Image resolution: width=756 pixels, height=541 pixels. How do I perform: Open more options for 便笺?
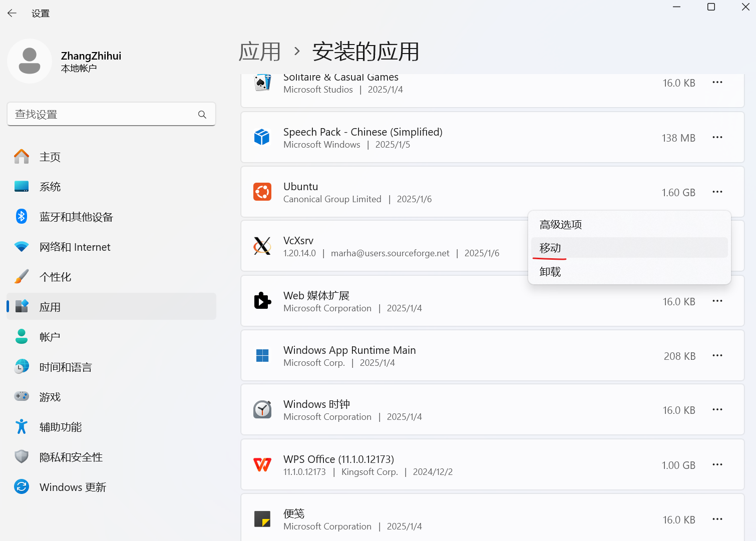tap(717, 519)
